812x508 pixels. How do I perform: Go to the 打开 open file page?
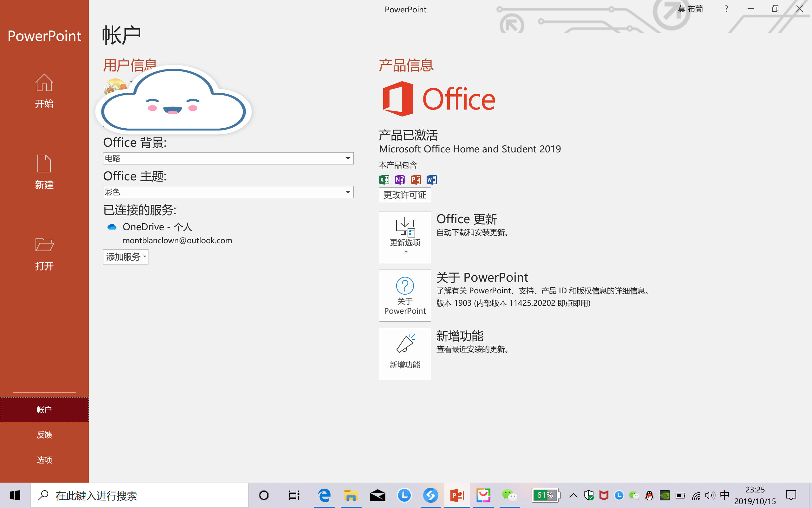[44, 254]
